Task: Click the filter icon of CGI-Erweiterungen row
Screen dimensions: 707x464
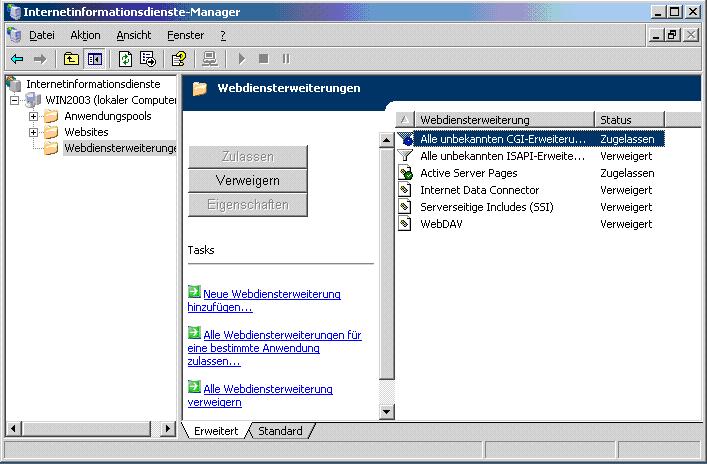Action: 405,138
